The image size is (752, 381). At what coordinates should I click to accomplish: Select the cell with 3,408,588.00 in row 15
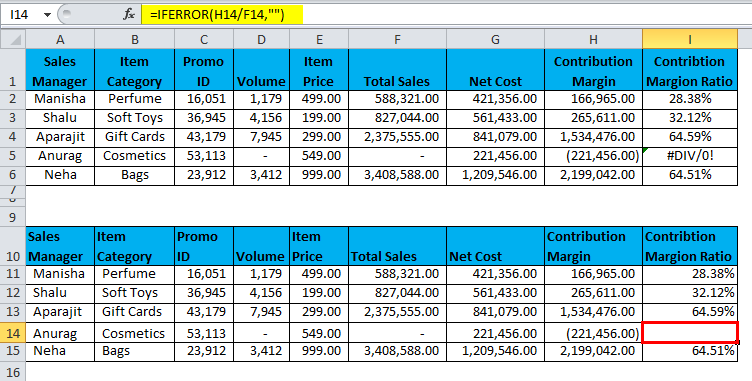(x=397, y=352)
